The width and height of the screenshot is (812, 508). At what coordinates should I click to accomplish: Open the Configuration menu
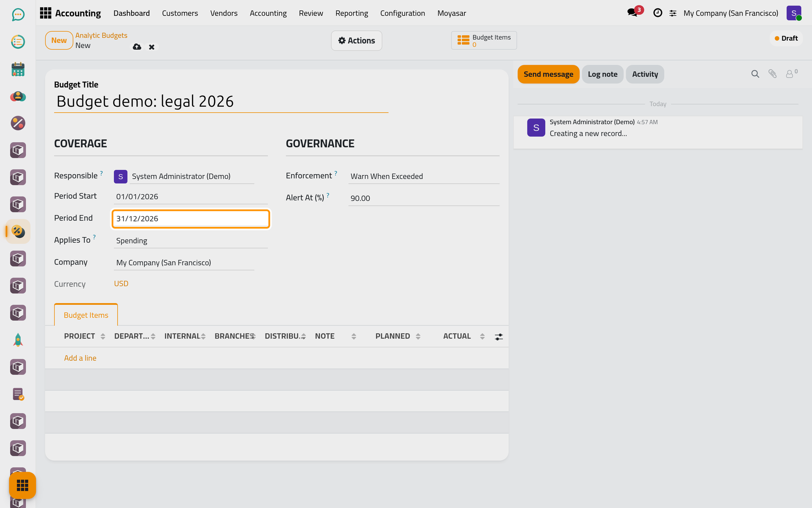(x=402, y=13)
